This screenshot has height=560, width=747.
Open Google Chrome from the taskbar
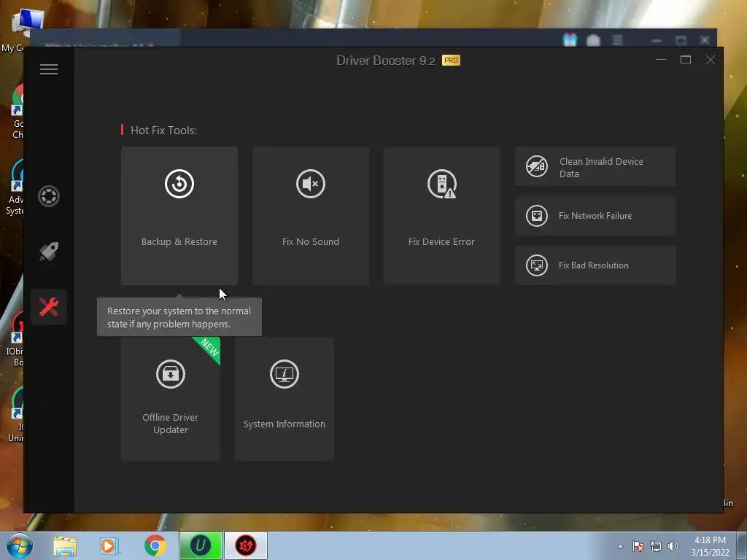tap(155, 545)
